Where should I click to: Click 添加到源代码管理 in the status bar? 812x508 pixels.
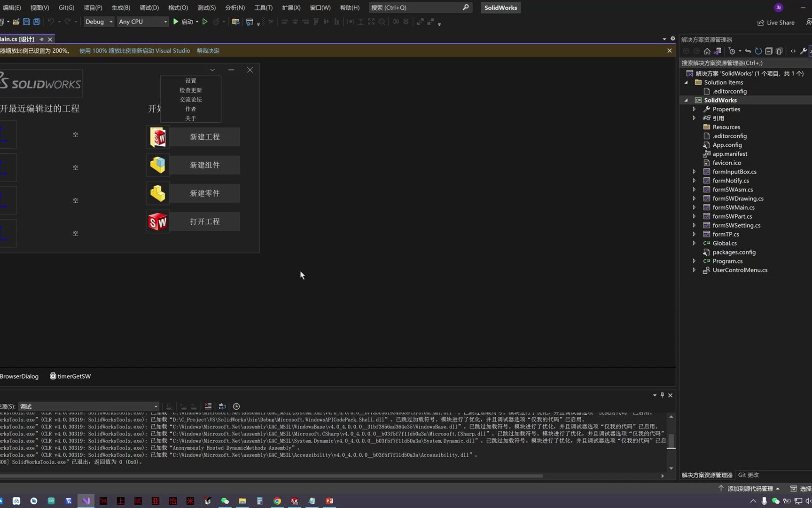[749, 489]
